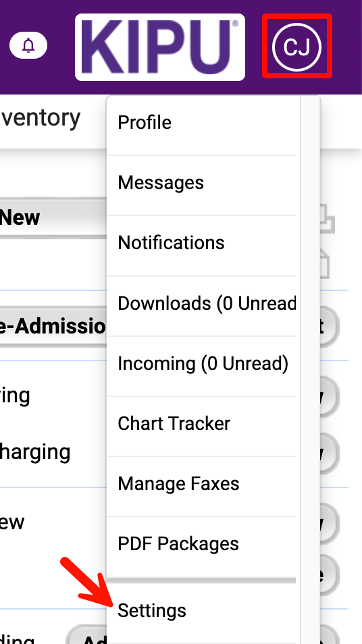Click the copy documents icon behind menu
This screenshot has height=644, width=362.
click(328, 219)
